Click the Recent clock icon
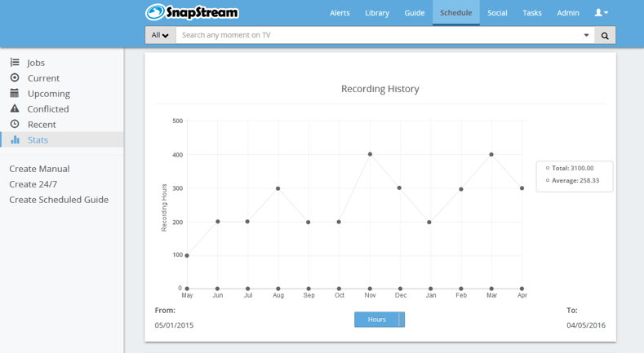This screenshot has height=353, width=644. 15,125
